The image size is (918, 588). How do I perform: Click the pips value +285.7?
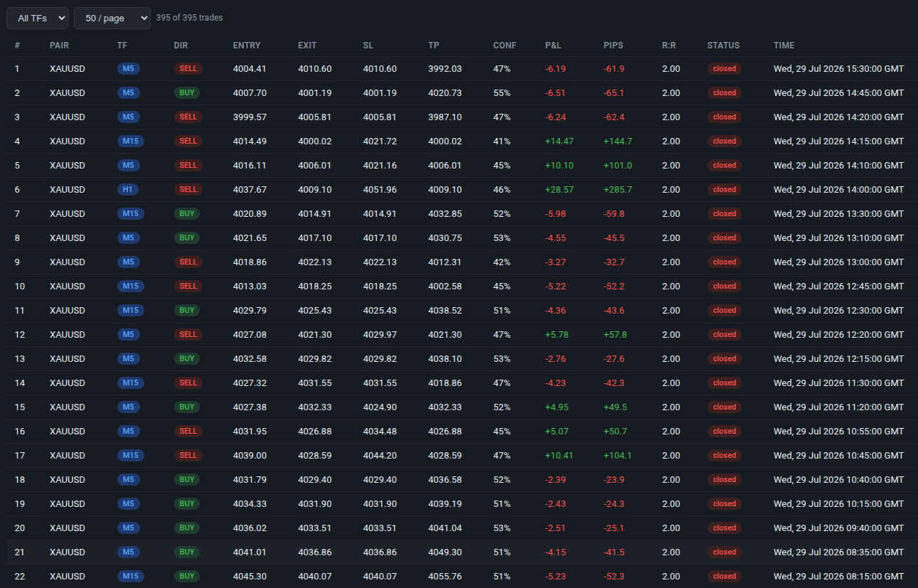[x=618, y=190]
